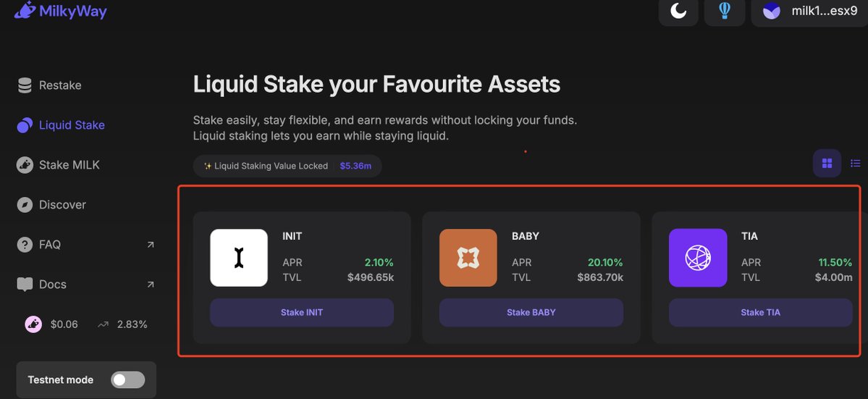Image resolution: width=868 pixels, height=399 pixels.
Task: Toggle Testnet mode switch
Action: tap(127, 379)
